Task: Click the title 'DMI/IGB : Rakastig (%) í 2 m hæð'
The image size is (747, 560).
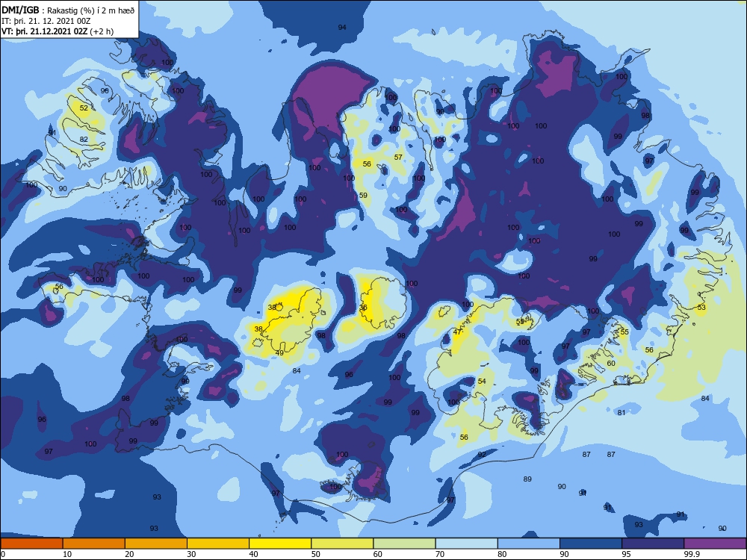Action: coord(68,10)
